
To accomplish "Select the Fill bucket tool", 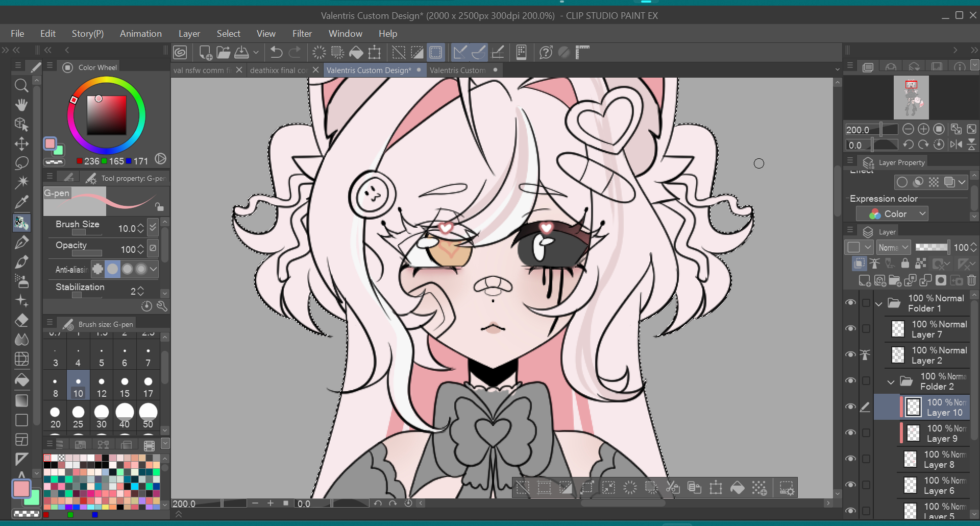I will (x=21, y=380).
